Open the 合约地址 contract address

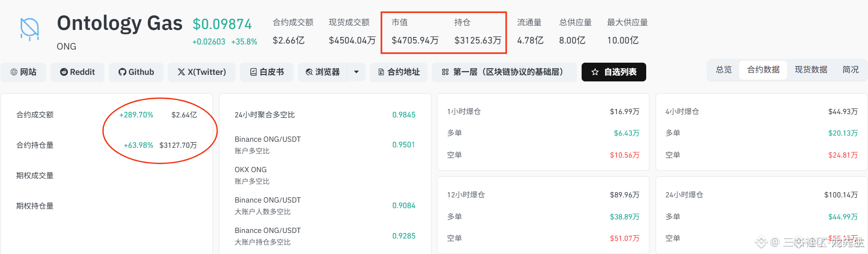pos(399,72)
